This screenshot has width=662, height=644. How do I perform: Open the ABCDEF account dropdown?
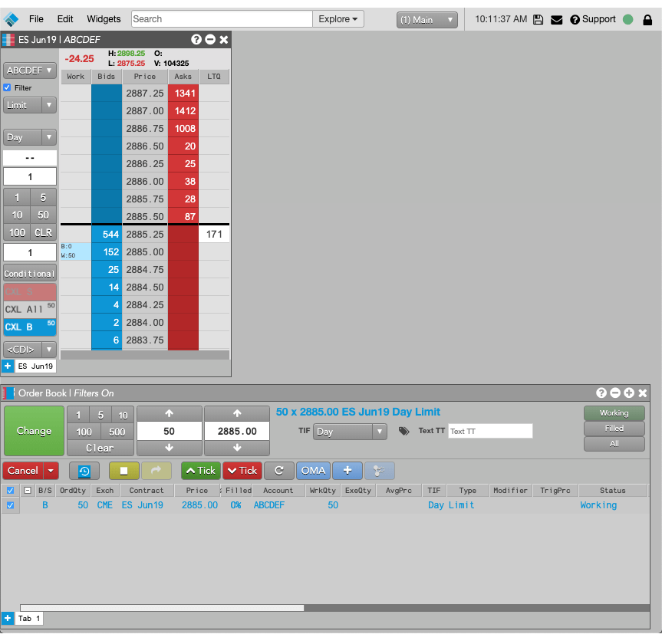coord(30,70)
